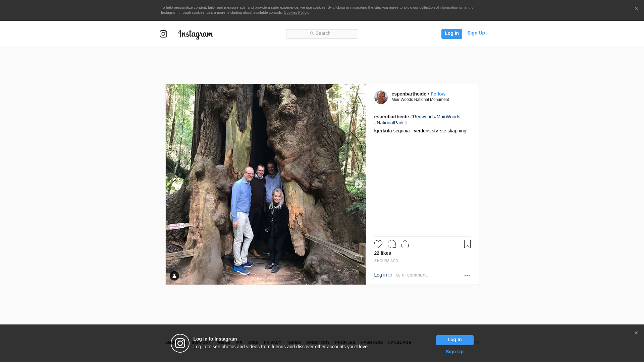
Task: View the 22 likes list
Action: [x=383, y=253]
